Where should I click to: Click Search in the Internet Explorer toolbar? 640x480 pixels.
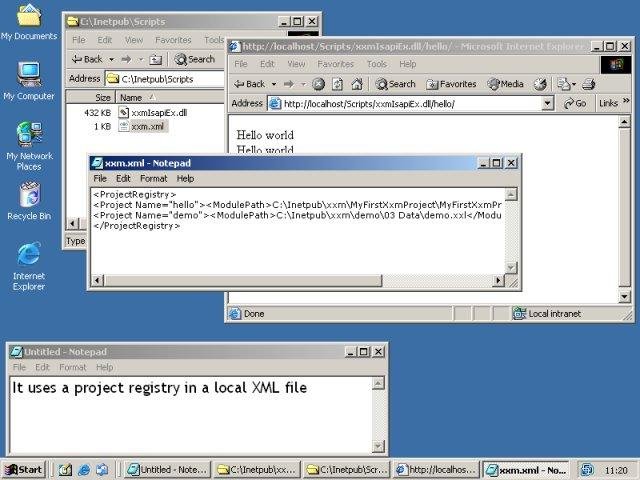[x=395, y=84]
